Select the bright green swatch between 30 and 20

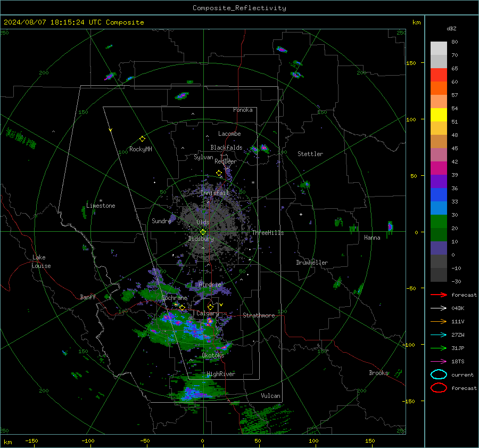click(439, 222)
